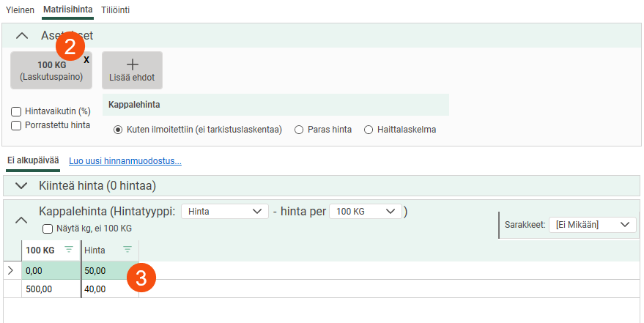
Task: Open the hinta per 100 KG dropdown
Action: click(365, 211)
